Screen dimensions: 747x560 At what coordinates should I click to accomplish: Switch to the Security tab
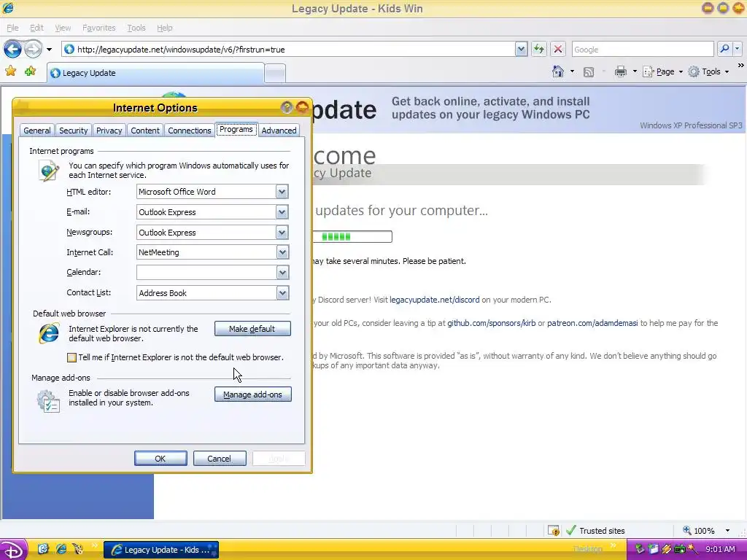click(73, 130)
